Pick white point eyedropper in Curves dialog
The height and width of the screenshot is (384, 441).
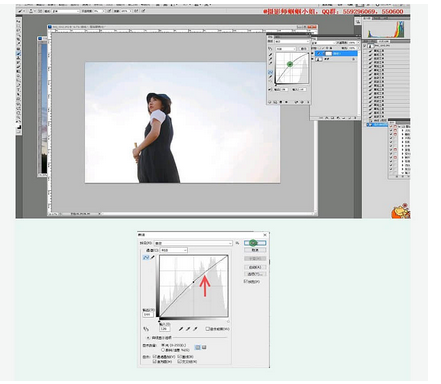pyautogui.click(x=195, y=329)
